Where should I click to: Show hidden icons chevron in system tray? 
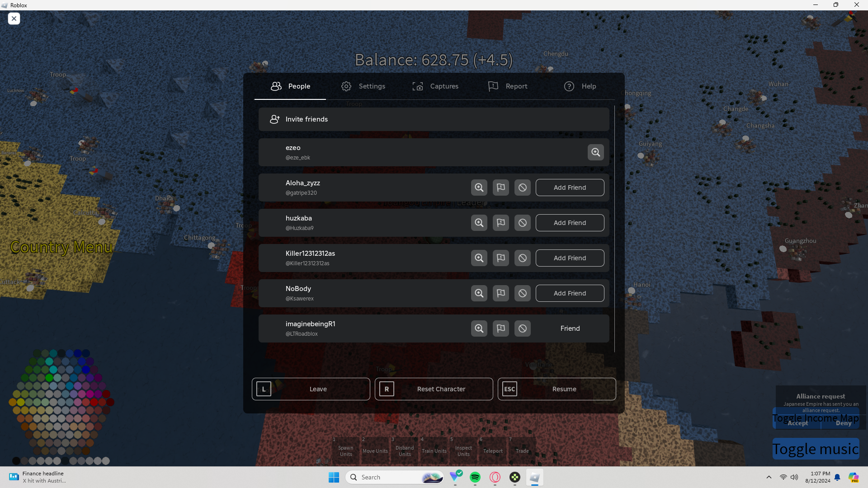point(769,477)
